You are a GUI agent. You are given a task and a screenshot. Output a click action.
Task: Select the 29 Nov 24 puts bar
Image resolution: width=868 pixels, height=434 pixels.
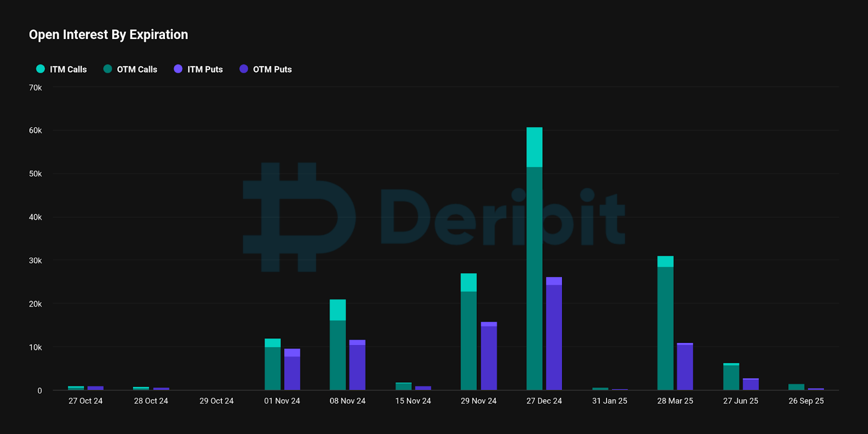pos(489,356)
